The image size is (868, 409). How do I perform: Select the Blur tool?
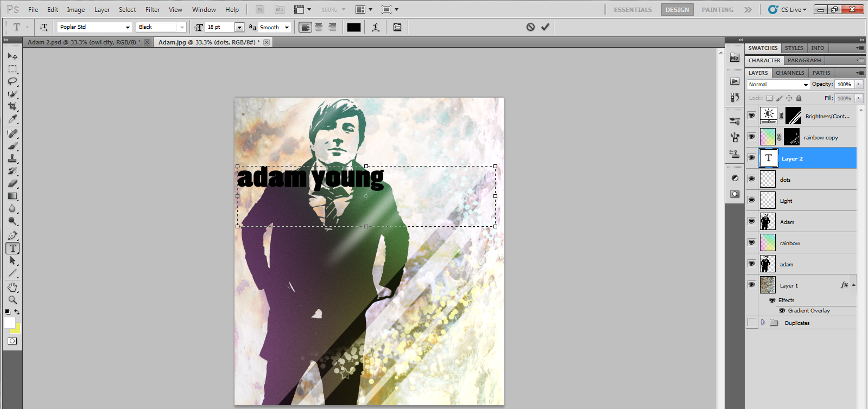pos(12,208)
